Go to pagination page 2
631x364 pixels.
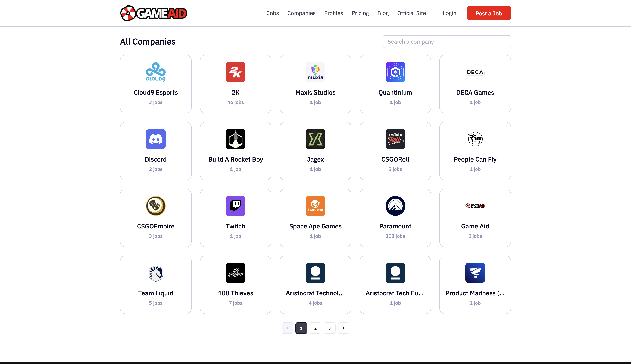[315, 328]
